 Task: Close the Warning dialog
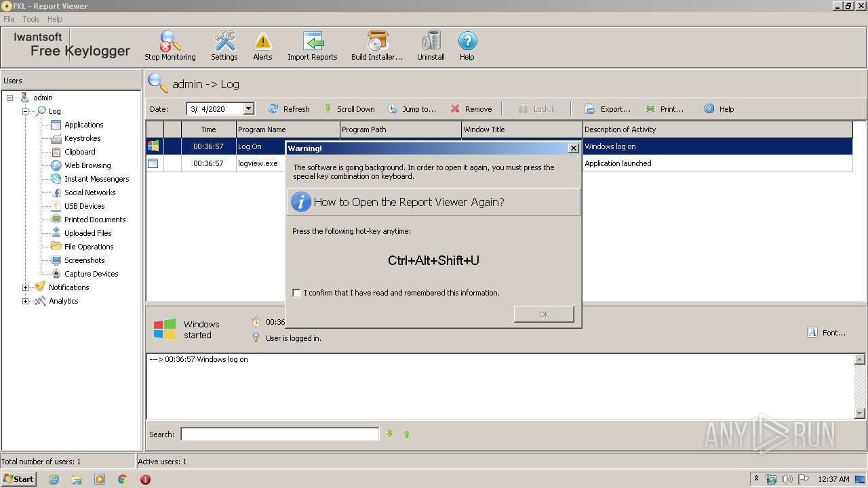[573, 148]
